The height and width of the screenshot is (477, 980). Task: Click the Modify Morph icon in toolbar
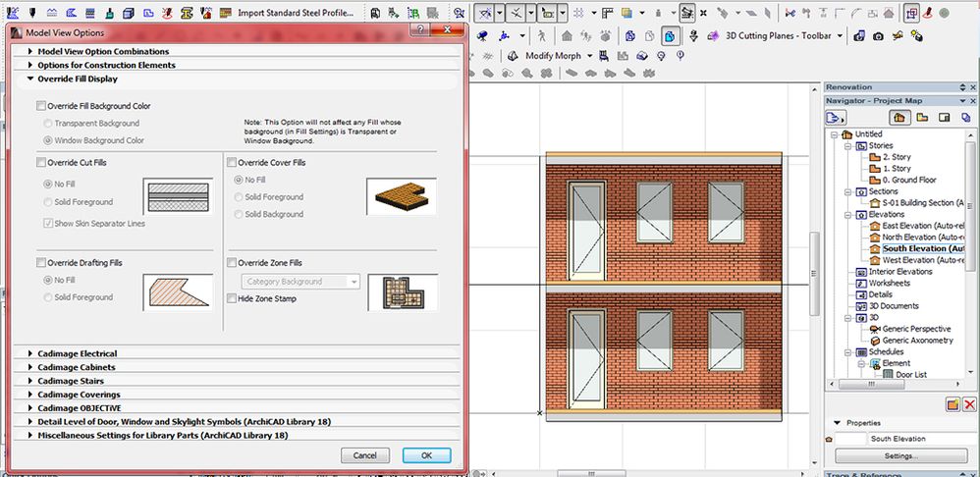(511, 56)
